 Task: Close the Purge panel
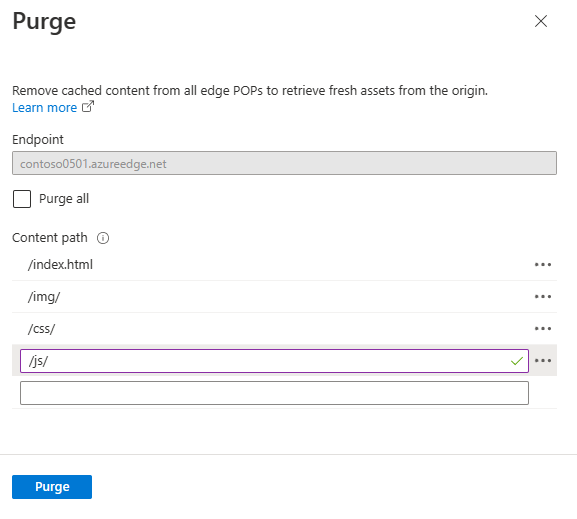(541, 21)
